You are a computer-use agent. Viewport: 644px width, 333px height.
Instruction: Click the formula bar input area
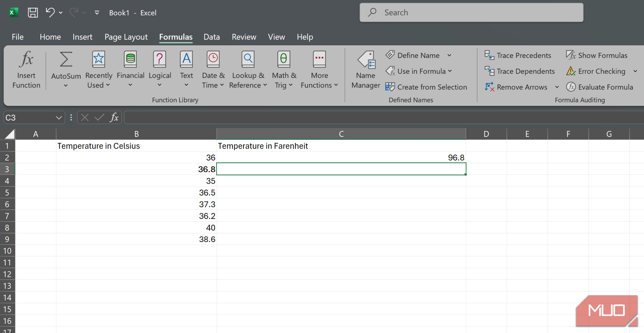384,117
